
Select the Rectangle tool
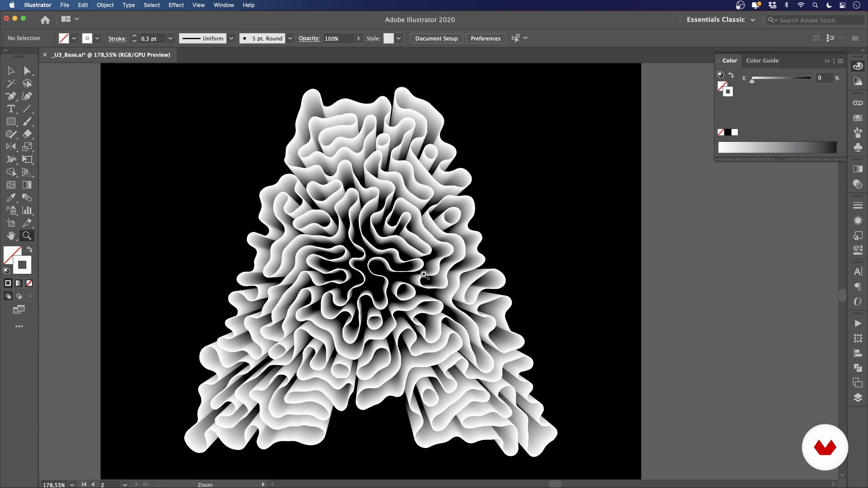tap(10, 122)
